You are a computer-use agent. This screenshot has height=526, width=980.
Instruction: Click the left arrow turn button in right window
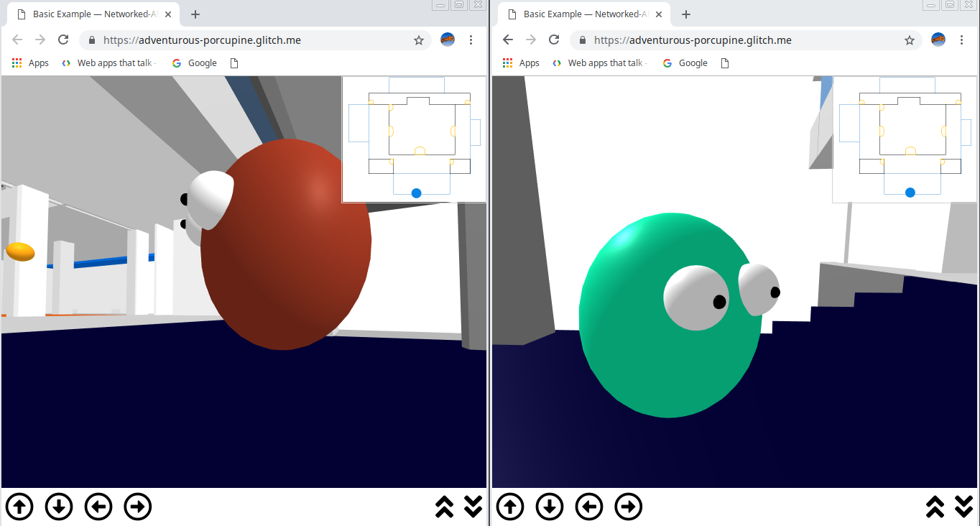coord(589,507)
